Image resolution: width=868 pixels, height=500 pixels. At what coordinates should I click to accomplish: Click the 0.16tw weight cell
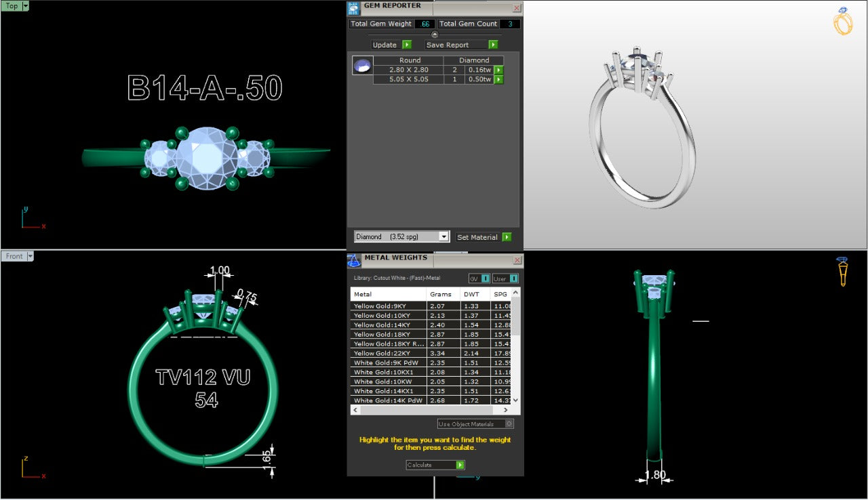point(479,70)
